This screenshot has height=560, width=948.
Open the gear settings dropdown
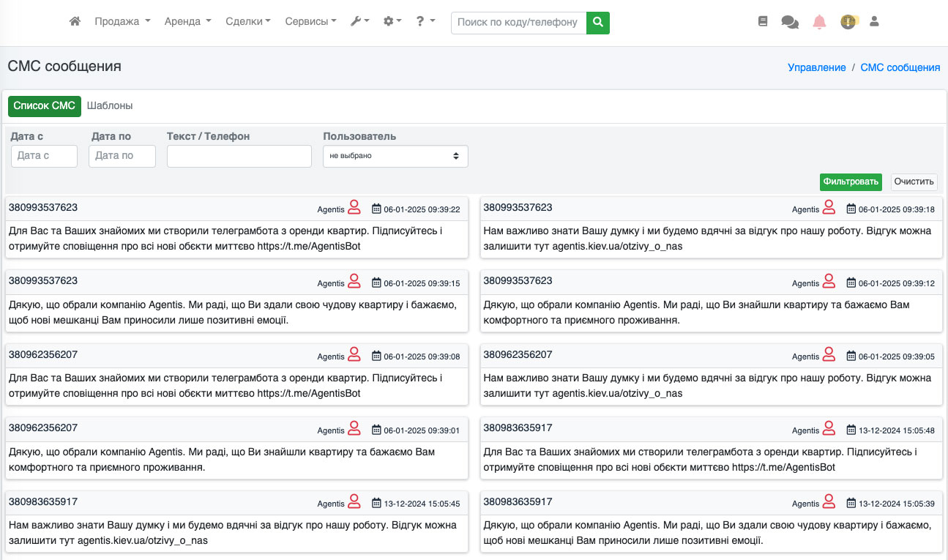(392, 22)
